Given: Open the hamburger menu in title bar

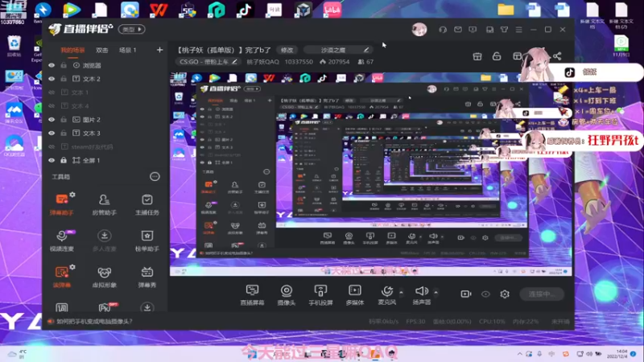Looking at the screenshot, I should click(x=518, y=30).
